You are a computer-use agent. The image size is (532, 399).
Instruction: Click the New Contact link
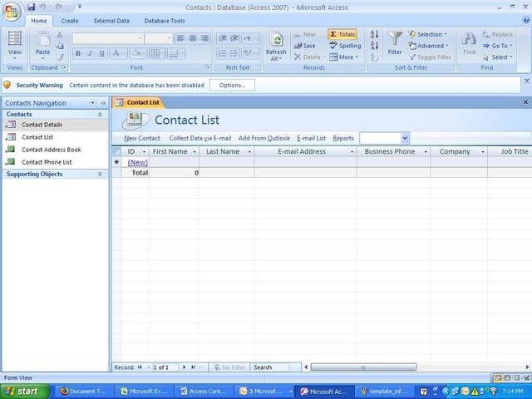point(142,138)
